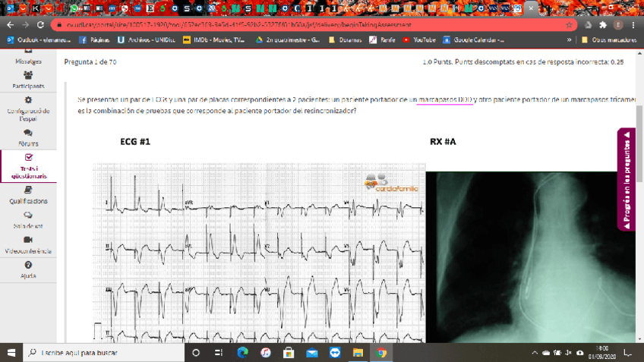Open the YouTube bookmark
This screenshot has width=644, height=362.
coord(419,39)
